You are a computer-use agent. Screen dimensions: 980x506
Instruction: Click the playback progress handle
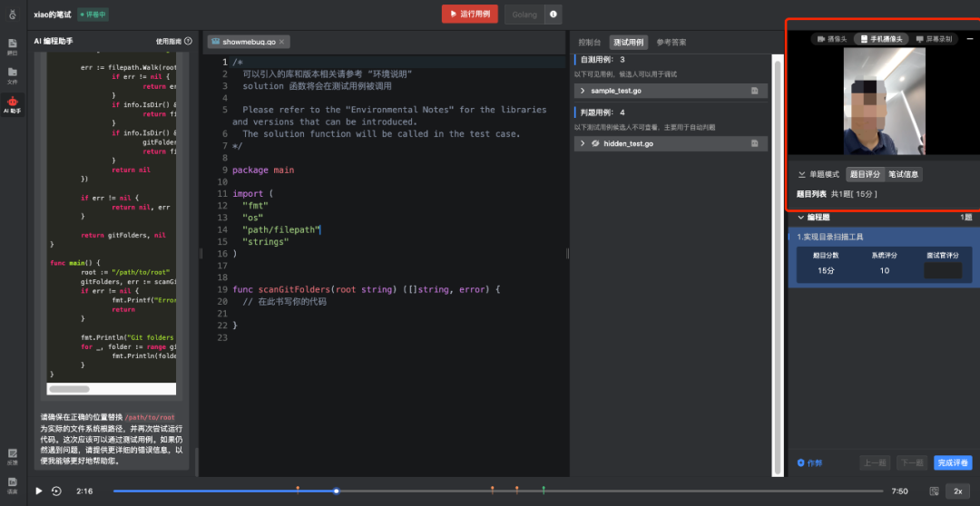coord(337,491)
